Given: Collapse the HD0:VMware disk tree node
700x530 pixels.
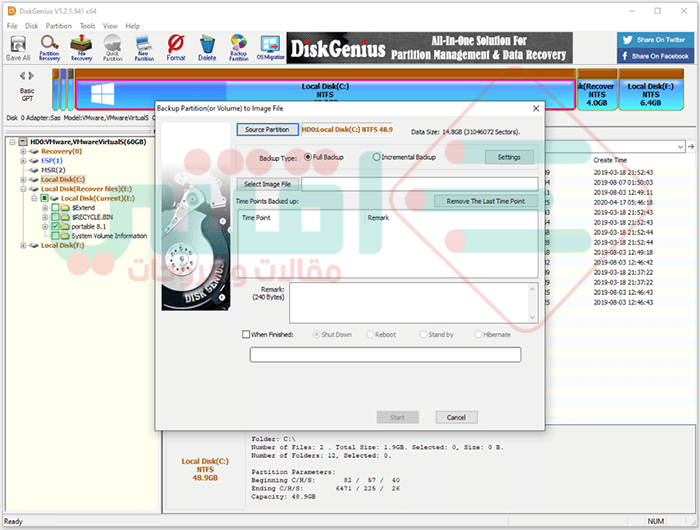Looking at the screenshot, I should point(12,142).
